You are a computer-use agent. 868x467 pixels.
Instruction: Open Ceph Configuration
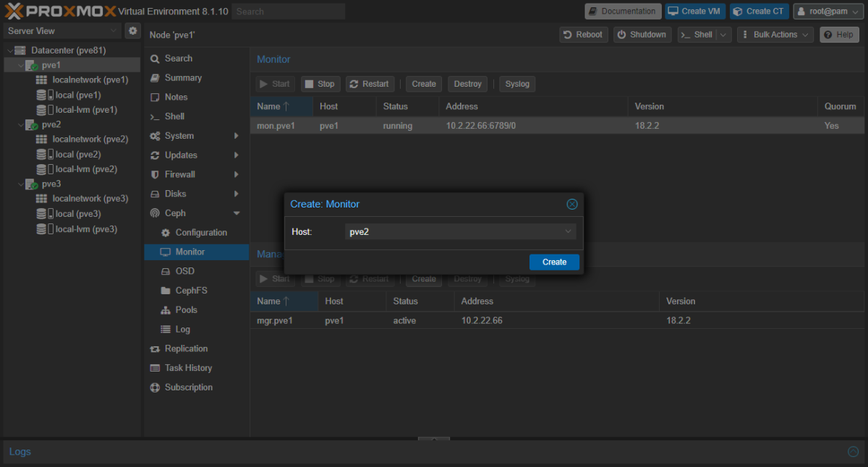coord(196,233)
